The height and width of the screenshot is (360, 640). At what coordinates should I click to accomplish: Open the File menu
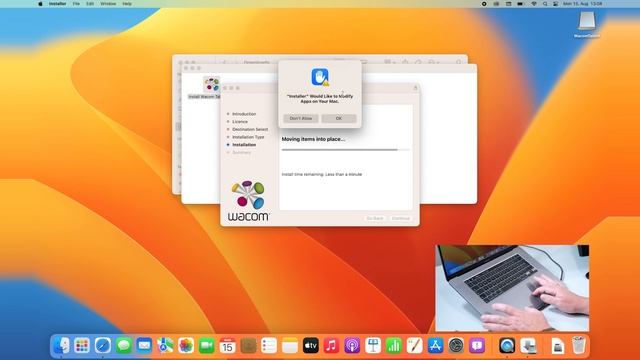tap(76, 4)
